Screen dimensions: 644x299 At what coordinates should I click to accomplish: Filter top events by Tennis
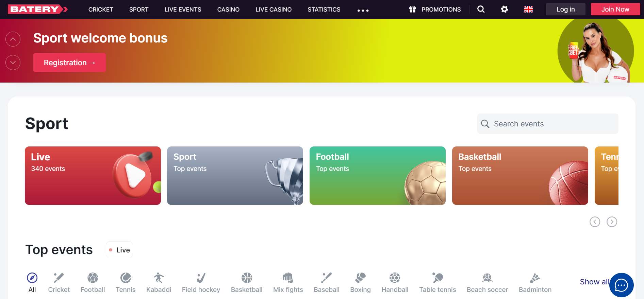(126, 282)
